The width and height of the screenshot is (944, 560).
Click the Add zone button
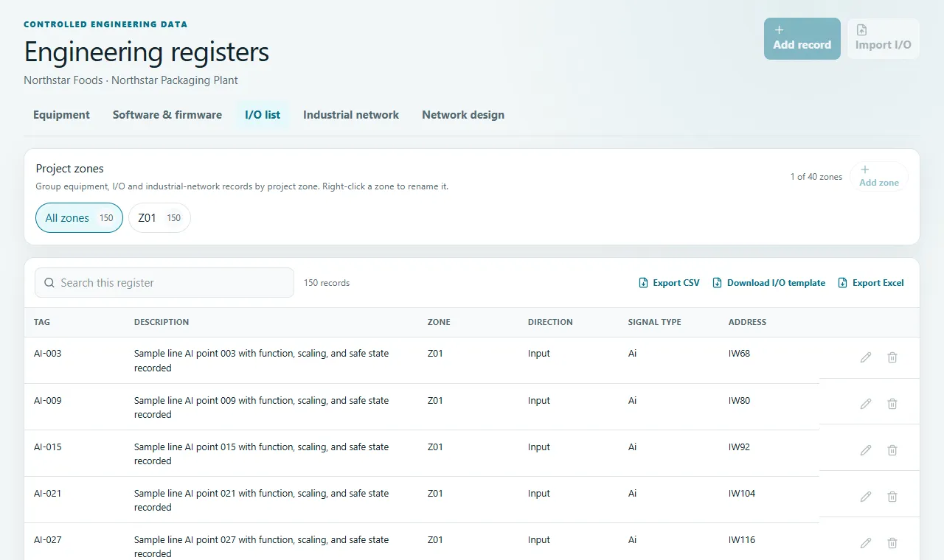879,177
